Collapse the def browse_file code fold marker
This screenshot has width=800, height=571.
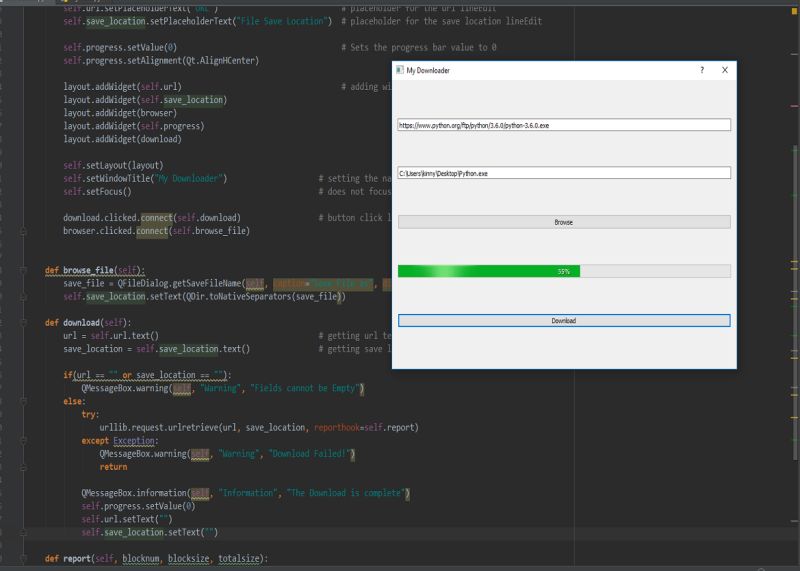23,270
